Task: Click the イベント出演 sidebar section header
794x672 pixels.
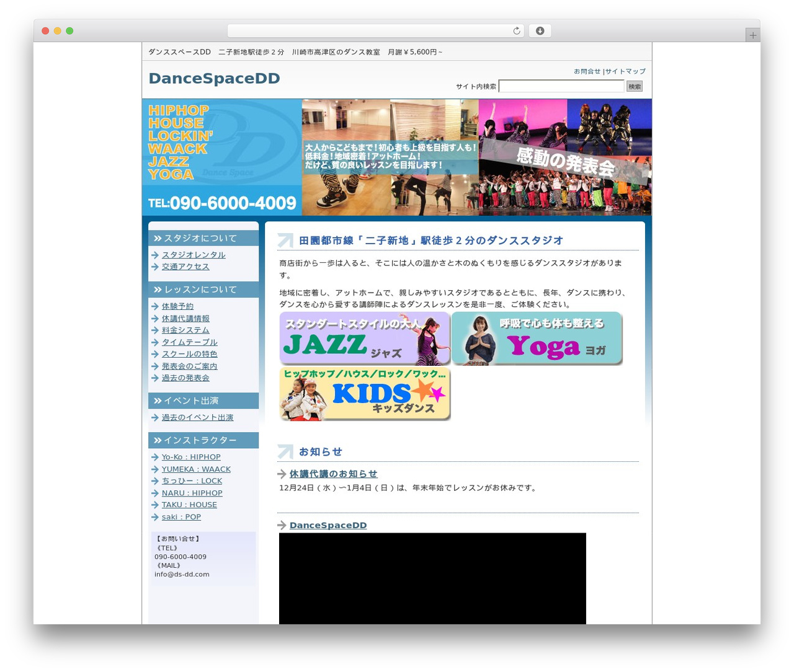Action: (x=203, y=400)
